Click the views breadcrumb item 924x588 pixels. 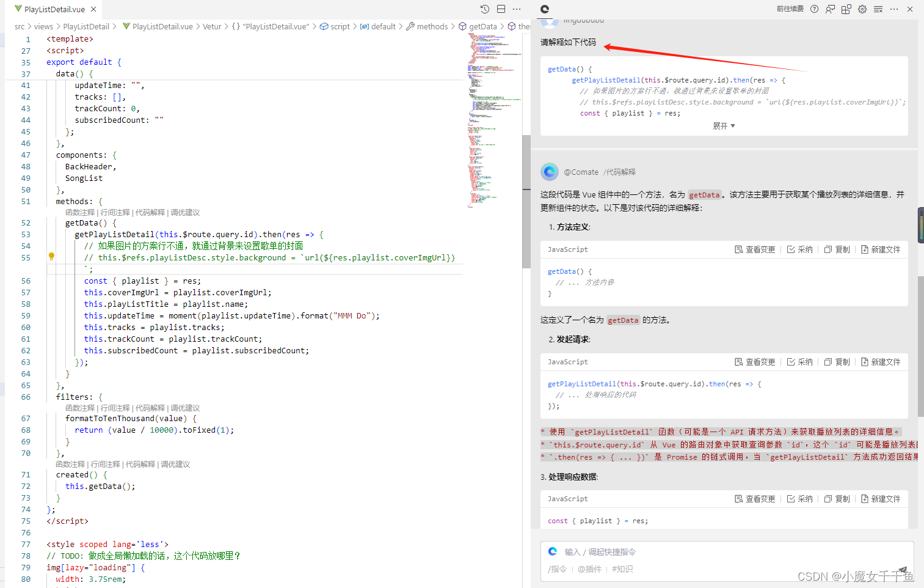43,26
